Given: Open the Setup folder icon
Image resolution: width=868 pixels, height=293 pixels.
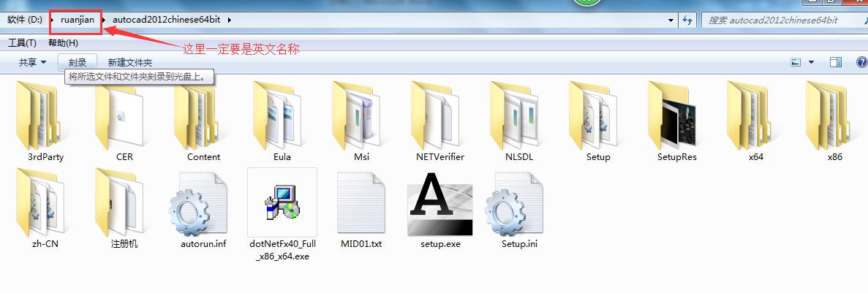Looking at the screenshot, I should click(594, 115).
